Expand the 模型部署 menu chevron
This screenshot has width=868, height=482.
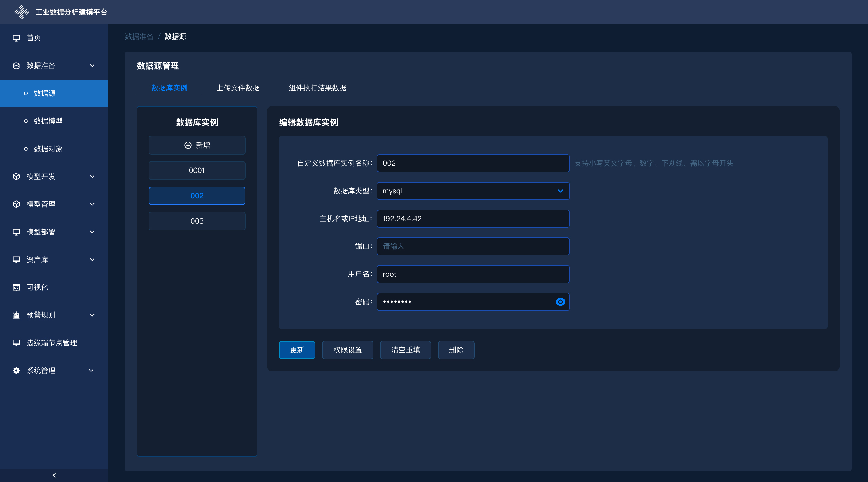(92, 232)
